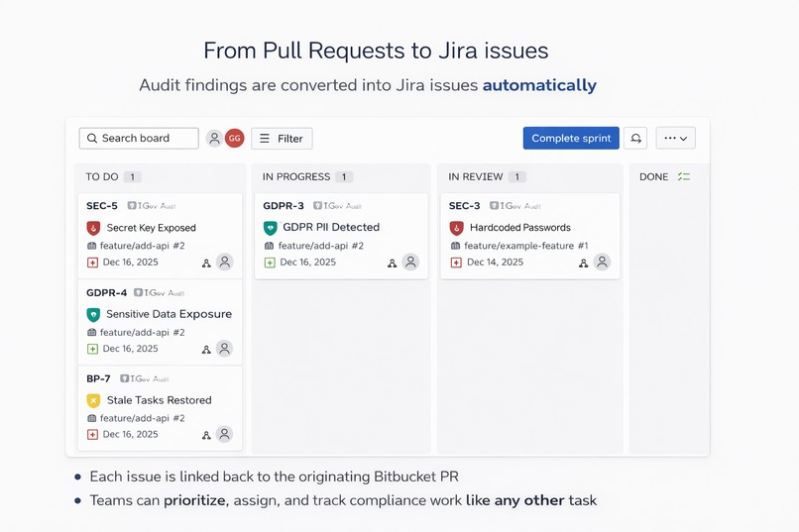Click red shield icon on Hardcoded Passwords
Image resolution: width=799 pixels, height=532 pixels.
pos(457,228)
